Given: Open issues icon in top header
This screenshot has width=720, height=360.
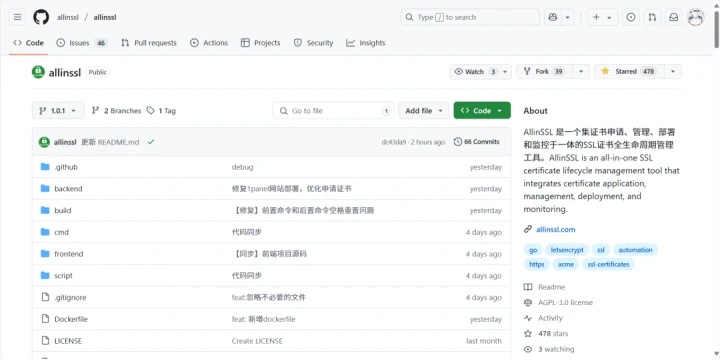Looking at the screenshot, I should 631,17.
